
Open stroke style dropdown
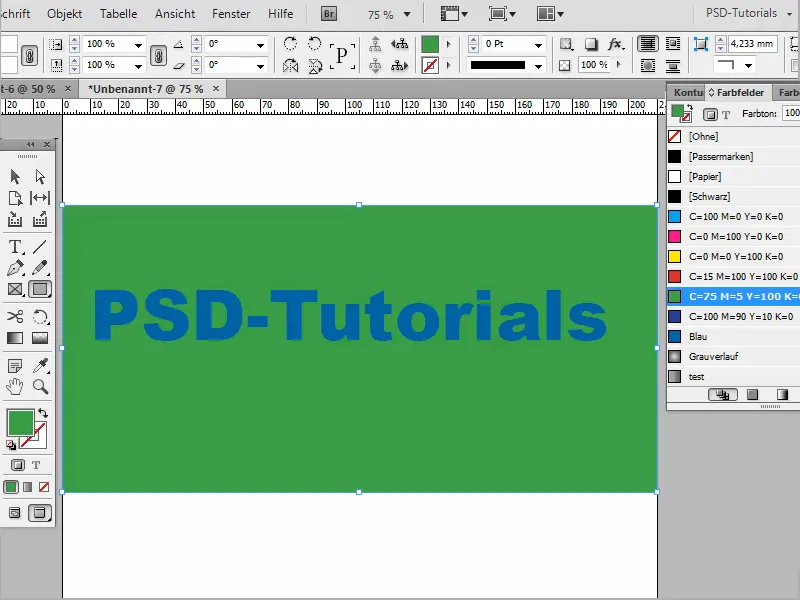(x=538, y=66)
